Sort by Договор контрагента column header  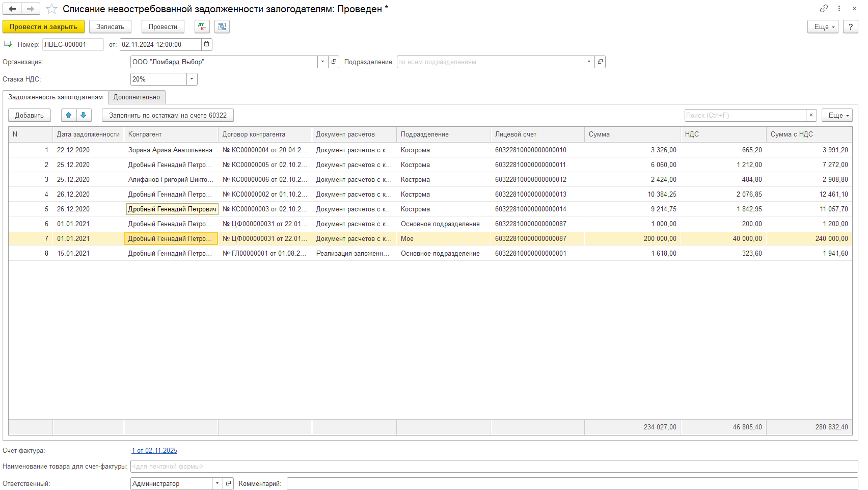click(x=265, y=134)
